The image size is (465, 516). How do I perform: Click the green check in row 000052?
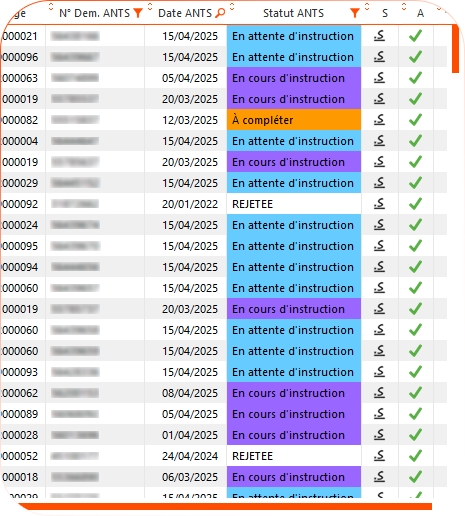click(x=415, y=456)
